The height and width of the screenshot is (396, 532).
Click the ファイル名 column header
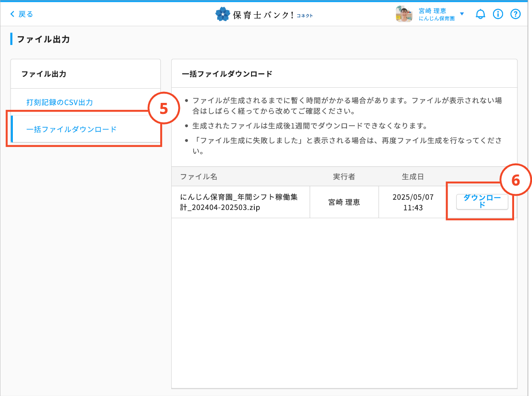(x=198, y=176)
